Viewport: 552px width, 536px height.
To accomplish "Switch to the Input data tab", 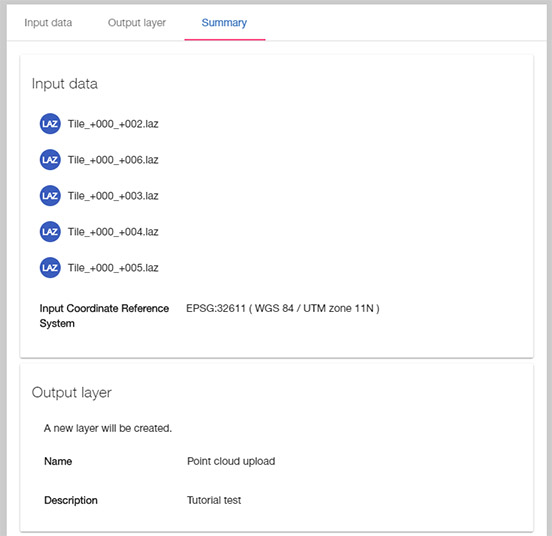I will click(x=48, y=23).
